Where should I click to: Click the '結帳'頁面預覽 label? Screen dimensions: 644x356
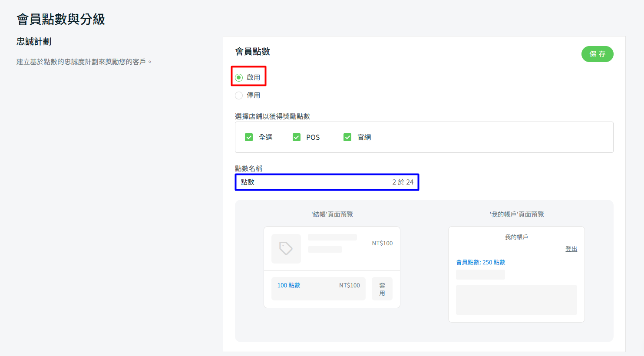coord(332,214)
